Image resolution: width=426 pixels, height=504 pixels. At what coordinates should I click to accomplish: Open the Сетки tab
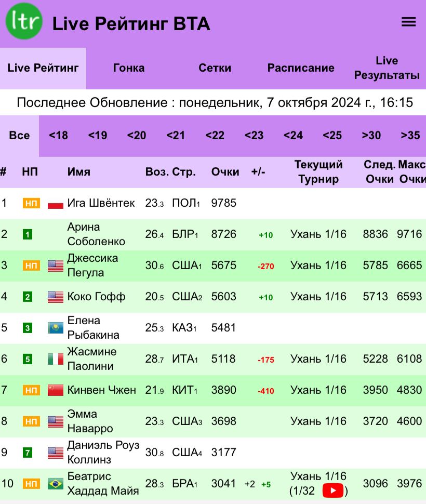(215, 68)
